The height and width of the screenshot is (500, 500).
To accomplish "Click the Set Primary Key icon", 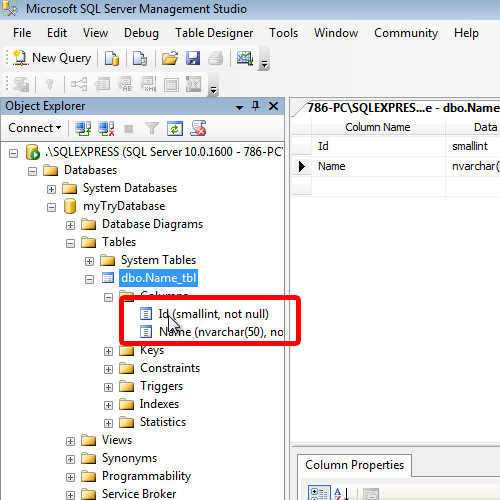I will (49, 84).
